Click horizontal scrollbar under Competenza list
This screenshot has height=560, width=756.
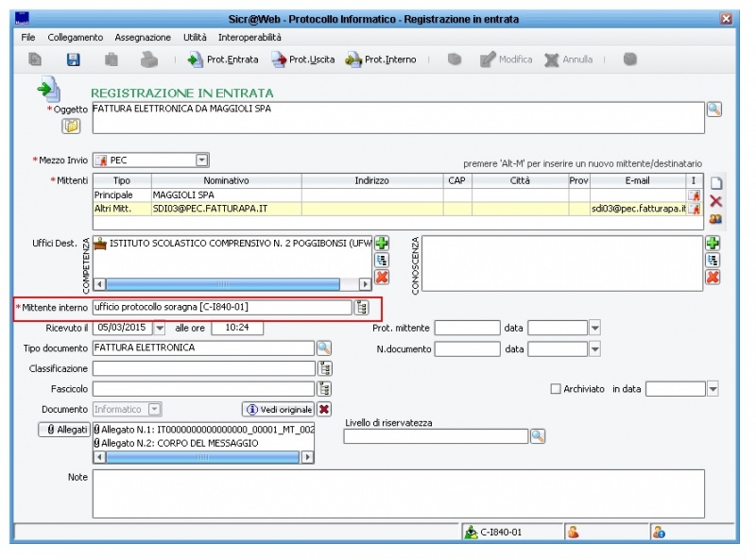[x=222, y=283]
